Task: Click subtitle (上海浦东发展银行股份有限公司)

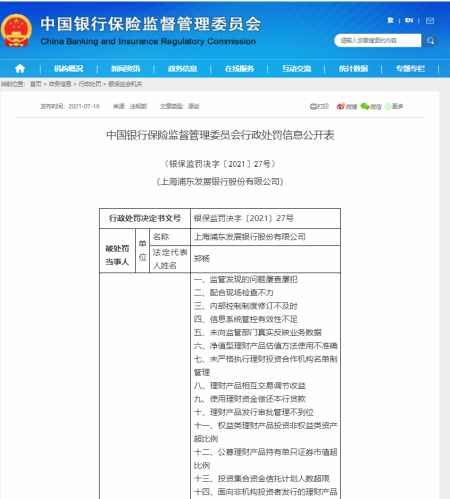Action: (220, 182)
